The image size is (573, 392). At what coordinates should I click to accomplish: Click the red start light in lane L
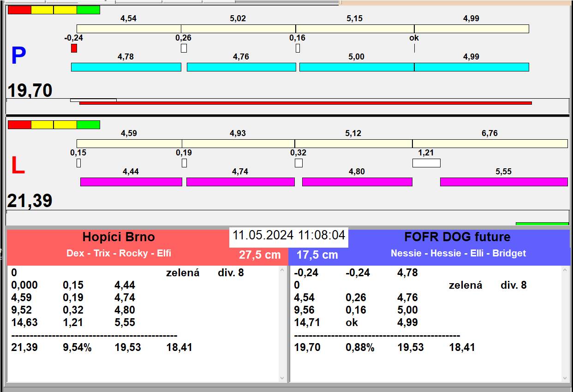[x=19, y=125]
